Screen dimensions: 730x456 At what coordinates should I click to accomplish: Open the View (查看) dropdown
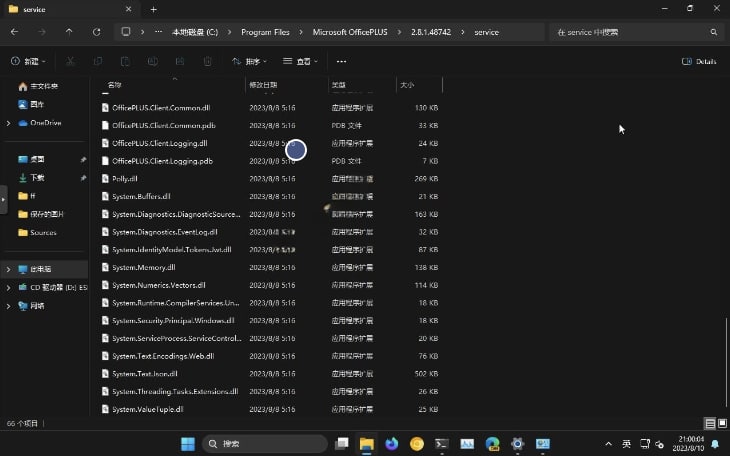click(x=300, y=61)
